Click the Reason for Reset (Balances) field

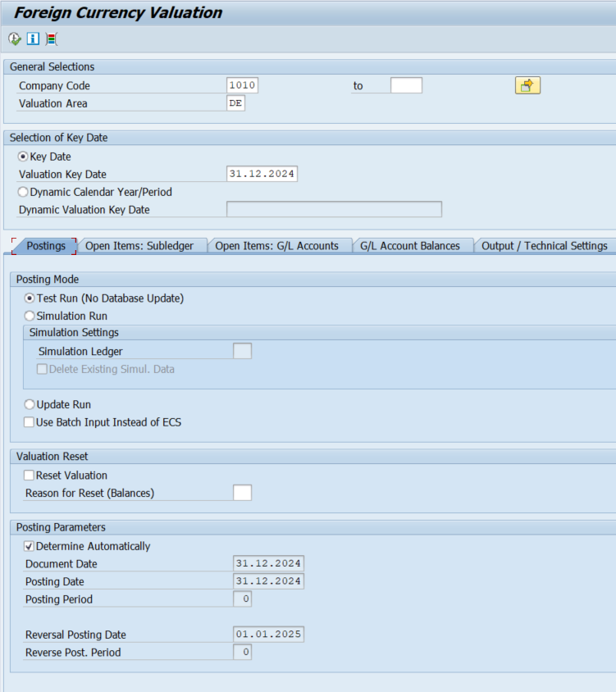[243, 493]
